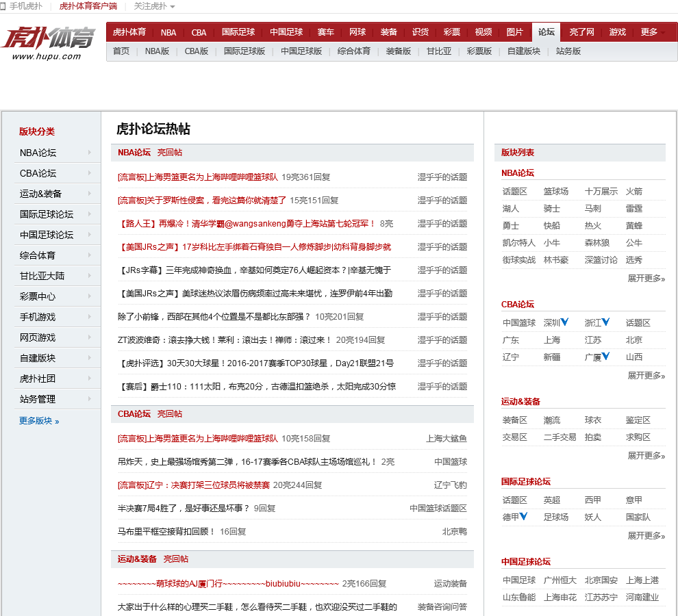
Task: Open 装备版 in sub navigation
Action: (x=398, y=51)
